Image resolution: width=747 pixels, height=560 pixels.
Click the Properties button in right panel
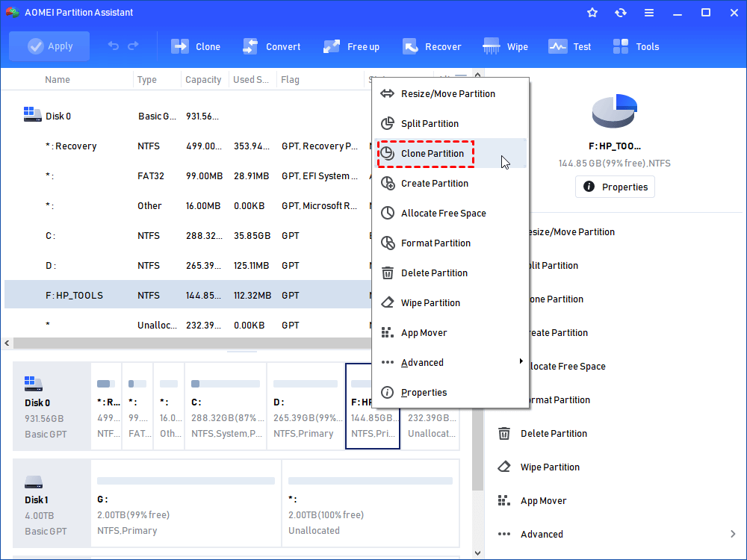(615, 187)
